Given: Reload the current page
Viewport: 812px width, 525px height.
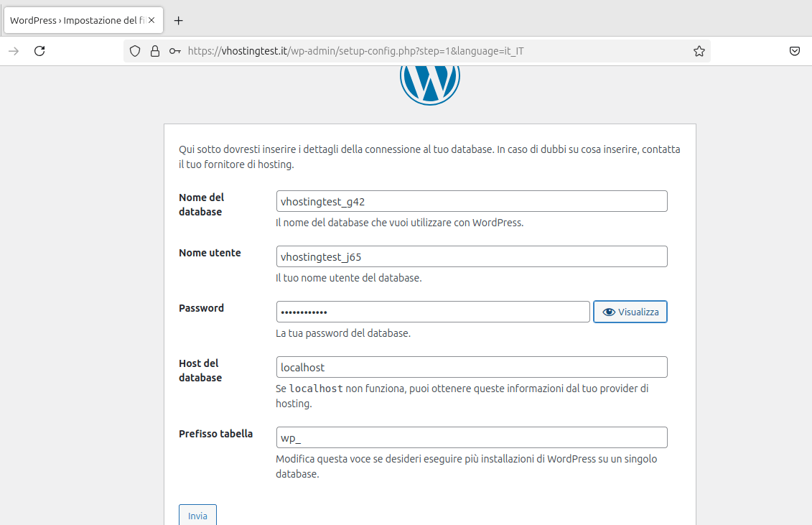Looking at the screenshot, I should [x=40, y=51].
